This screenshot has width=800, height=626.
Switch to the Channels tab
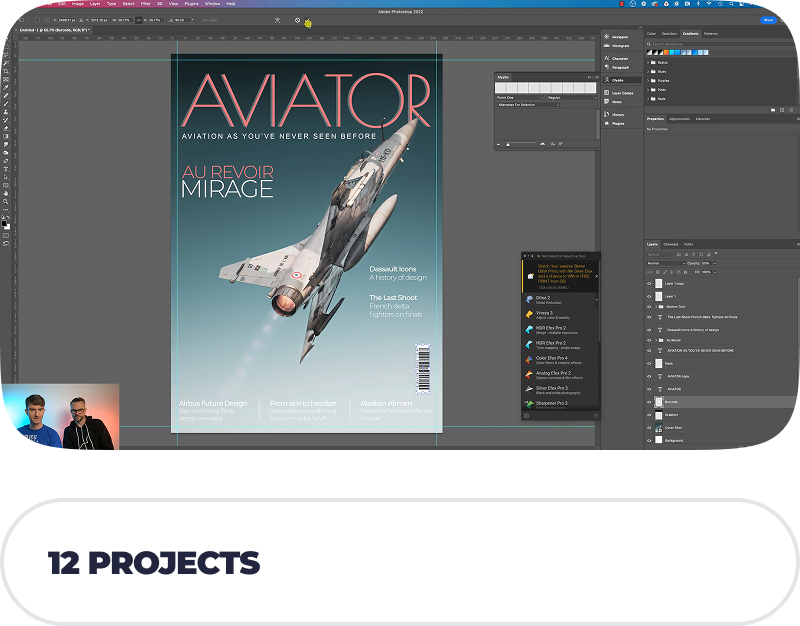click(x=671, y=244)
